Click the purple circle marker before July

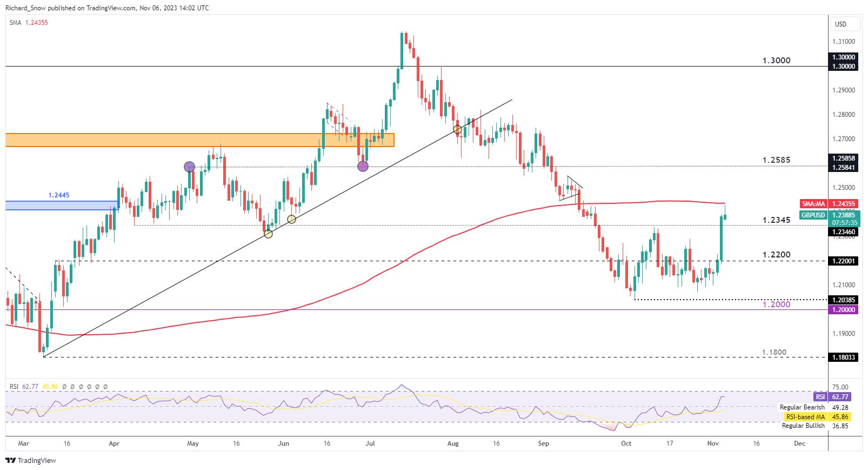click(x=363, y=166)
